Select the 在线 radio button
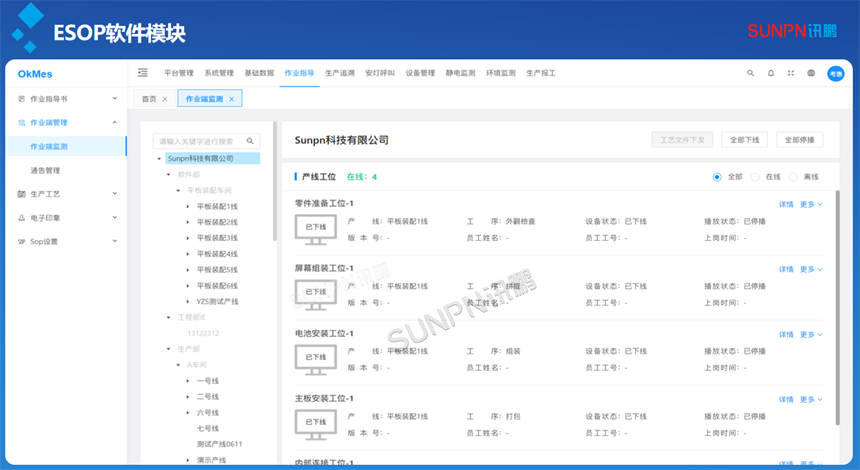Viewport: 860px width, 470px height. point(755,177)
